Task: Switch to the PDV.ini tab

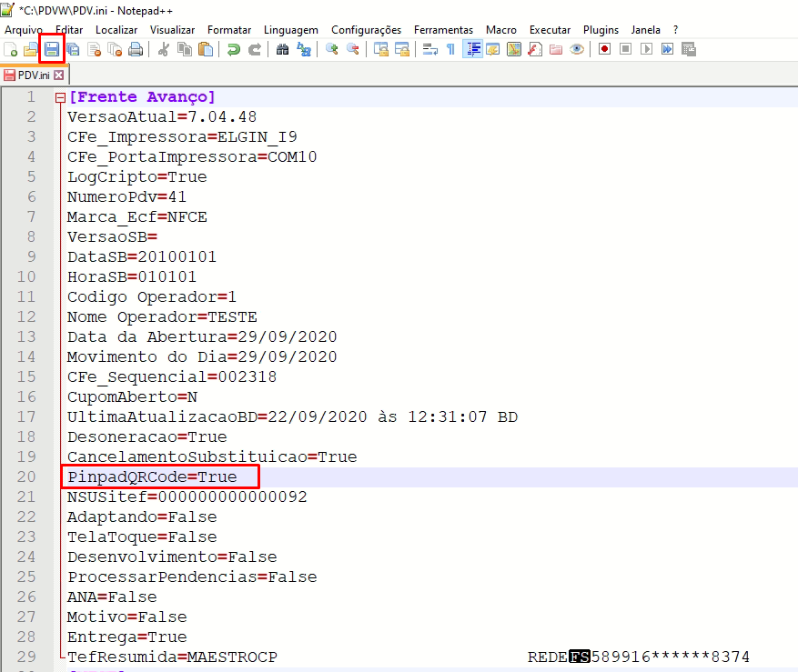Action: [34, 75]
